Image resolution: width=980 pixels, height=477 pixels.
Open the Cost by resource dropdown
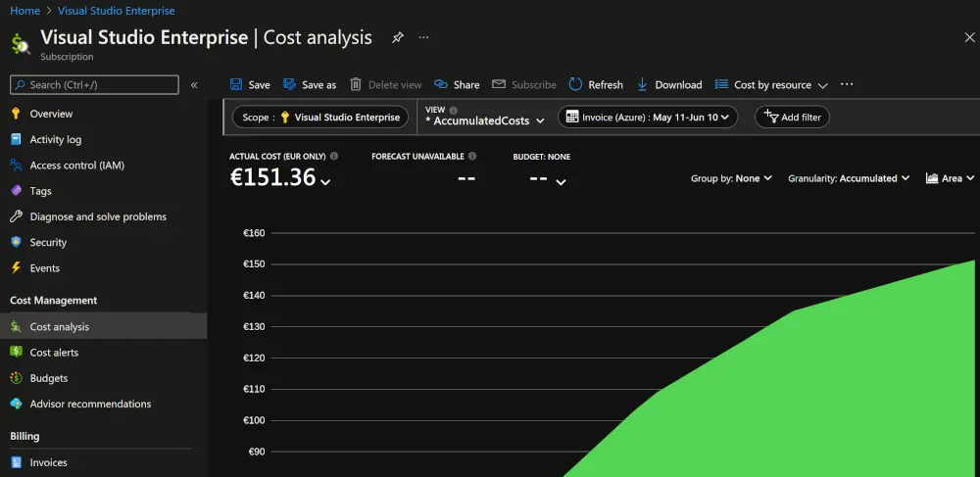[772, 85]
